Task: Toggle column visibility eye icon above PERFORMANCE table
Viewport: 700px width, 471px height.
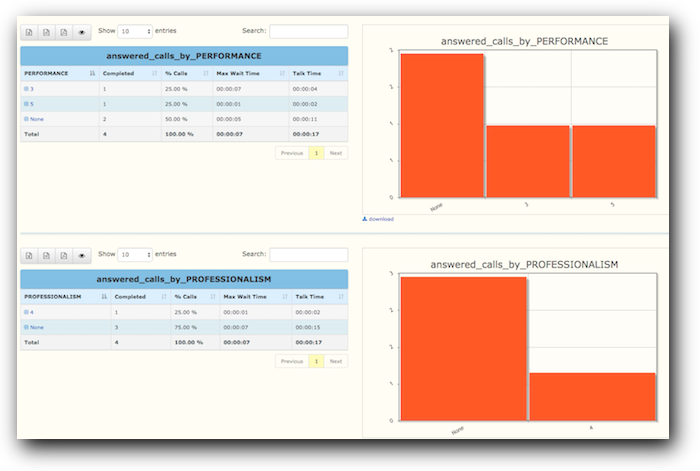Action: 82,32
